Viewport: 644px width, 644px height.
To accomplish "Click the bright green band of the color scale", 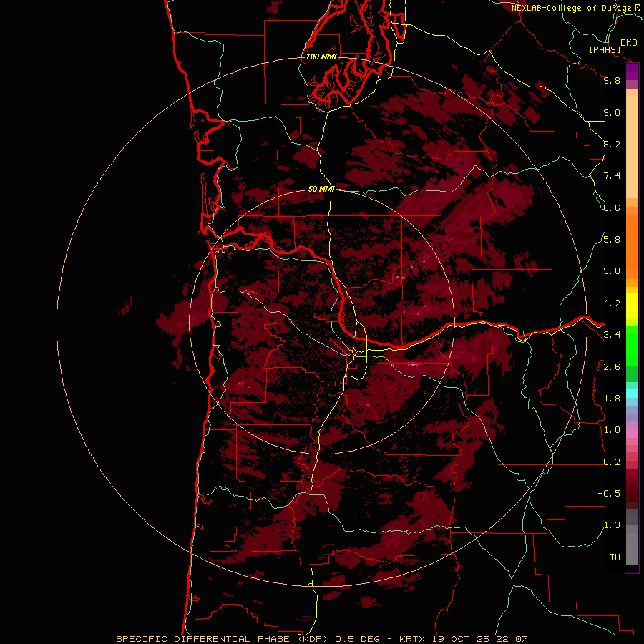I will pos(632,346).
